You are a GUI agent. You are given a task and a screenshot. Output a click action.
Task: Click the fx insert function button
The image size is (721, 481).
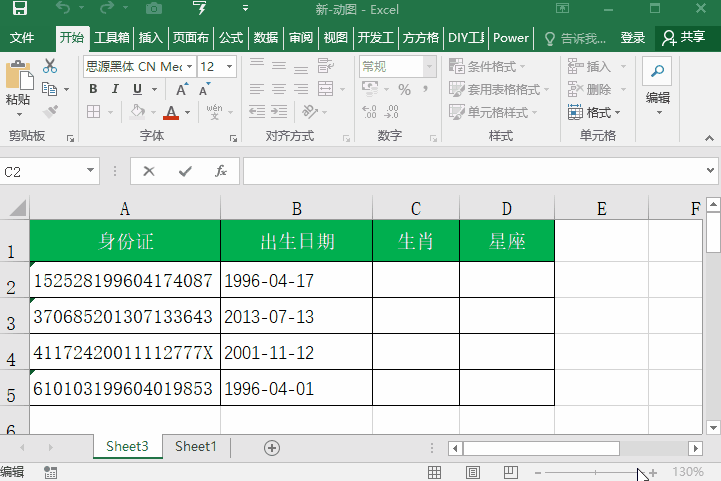click(x=221, y=172)
